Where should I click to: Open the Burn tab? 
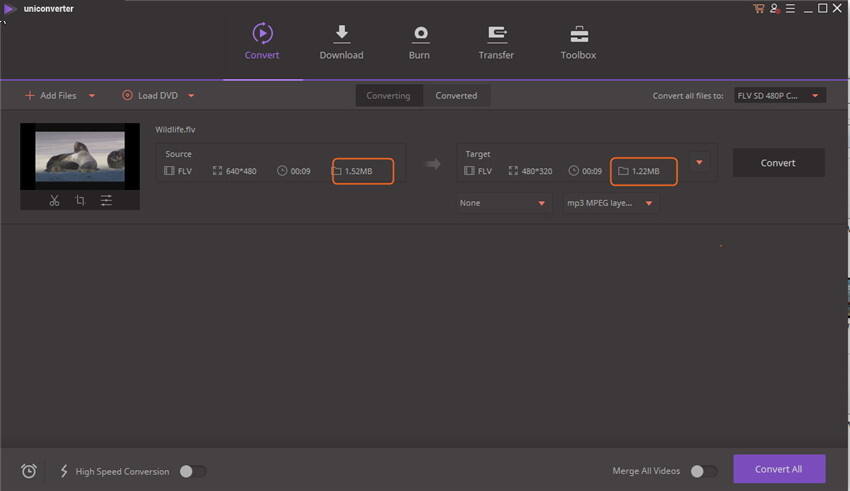pos(419,42)
